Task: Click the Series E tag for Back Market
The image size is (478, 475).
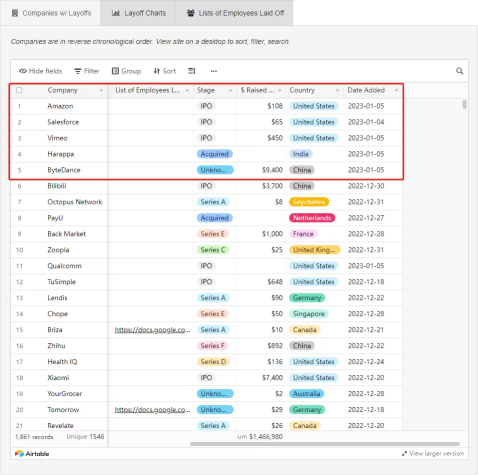Action: point(212,234)
